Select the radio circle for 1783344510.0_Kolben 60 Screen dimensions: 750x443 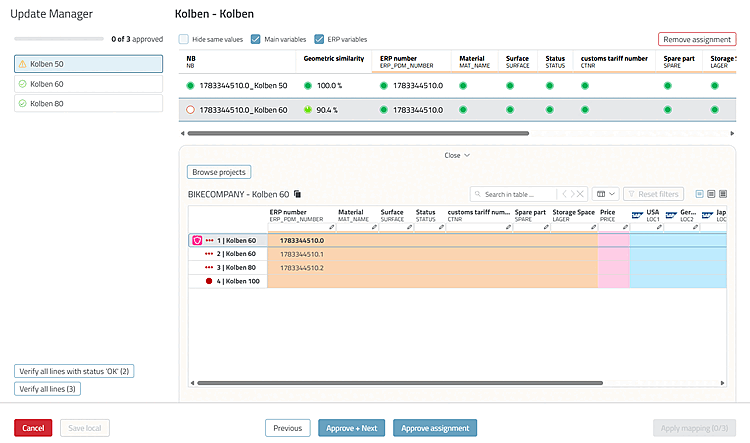[190, 110]
